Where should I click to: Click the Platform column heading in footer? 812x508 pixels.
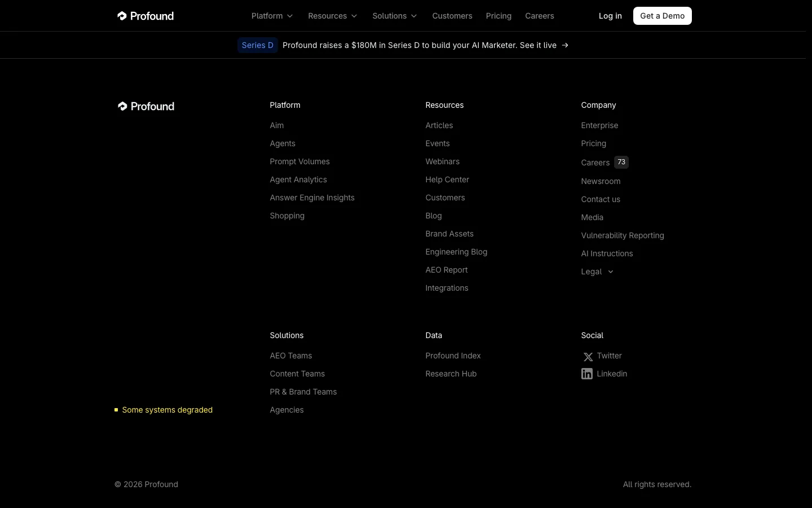click(285, 105)
